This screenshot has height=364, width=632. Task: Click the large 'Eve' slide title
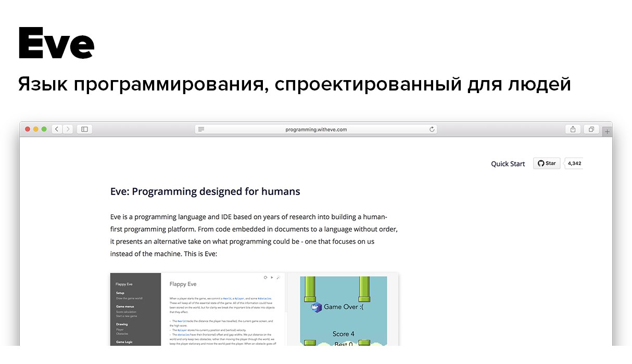[56, 43]
